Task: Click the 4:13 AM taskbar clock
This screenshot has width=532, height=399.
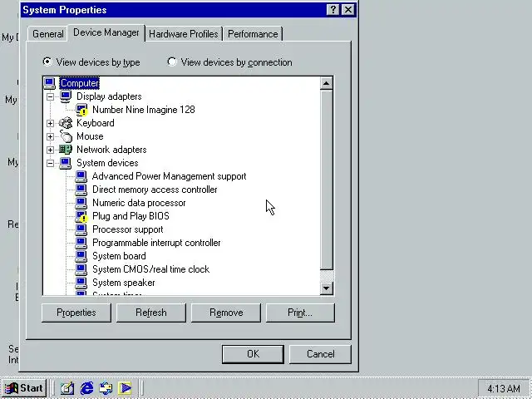Action: point(504,388)
